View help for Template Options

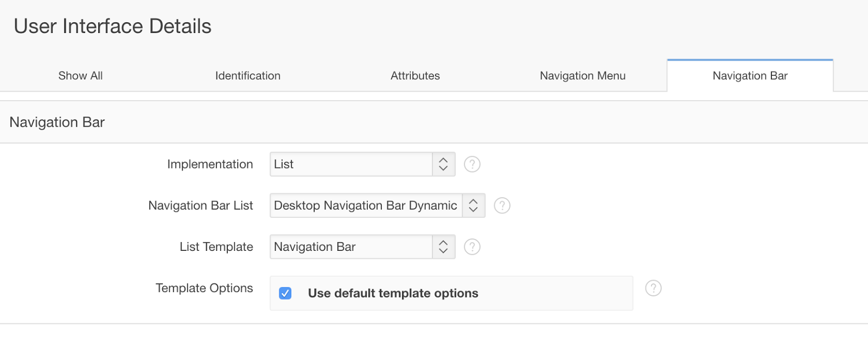653,288
